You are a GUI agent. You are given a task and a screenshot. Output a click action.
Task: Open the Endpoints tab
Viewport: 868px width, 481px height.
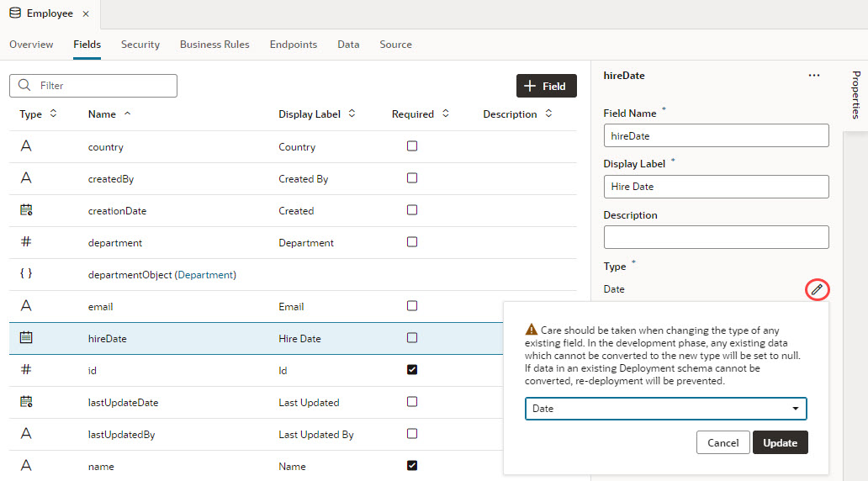[294, 45]
